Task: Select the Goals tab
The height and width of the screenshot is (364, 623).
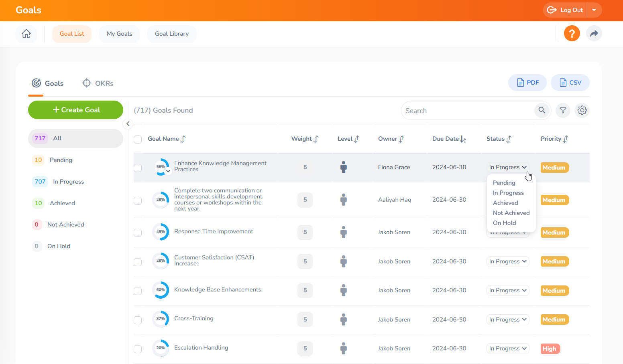Action: tap(47, 83)
